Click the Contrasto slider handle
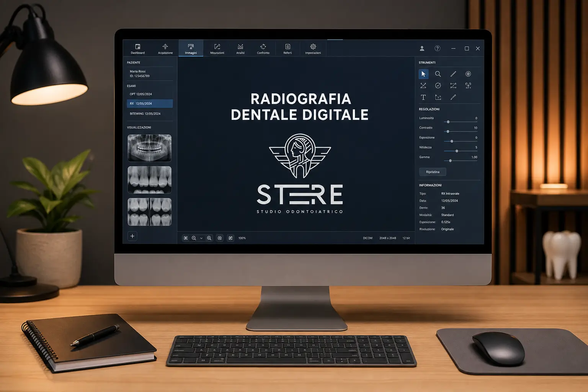Screen dimensions: 588x392 448,132
